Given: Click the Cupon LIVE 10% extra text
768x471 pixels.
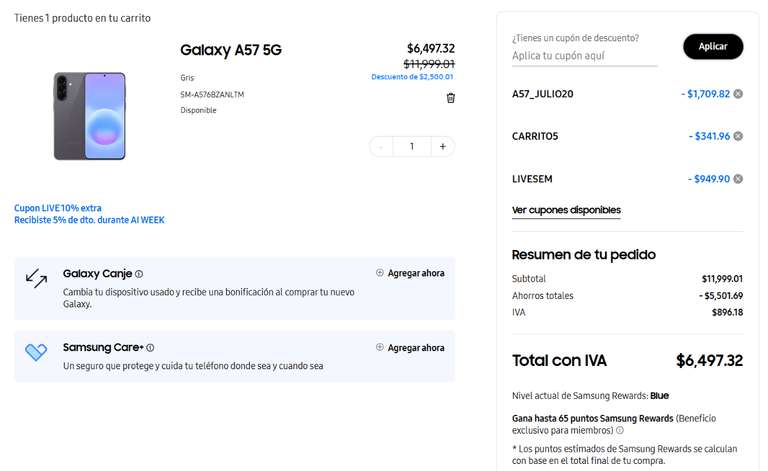Looking at the screenshot, I should click(x=58, y=208).
